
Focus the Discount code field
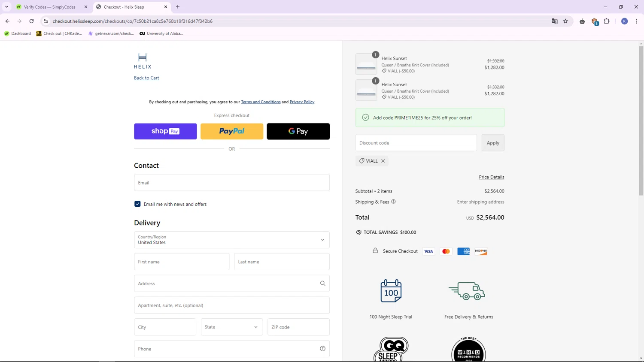click(x=416, y=143)
